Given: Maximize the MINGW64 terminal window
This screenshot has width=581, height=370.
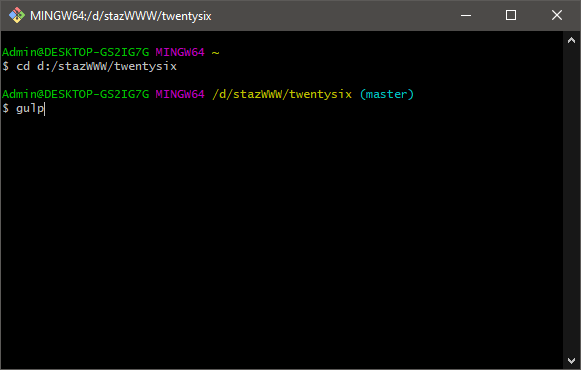Looking at the screenshot, I should 511,16.
